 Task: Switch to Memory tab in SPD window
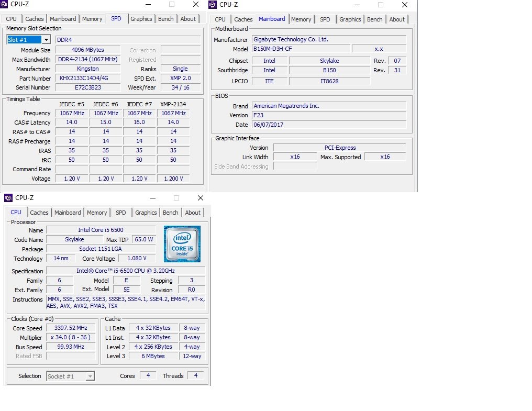click(x=92, y=19)
